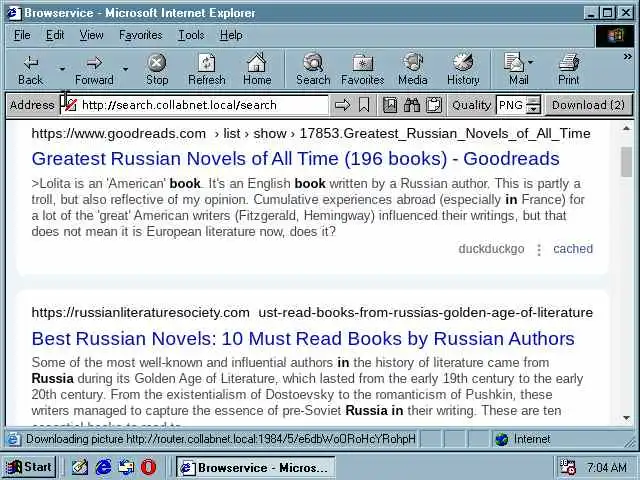Click the Internet zone globe in the status bar
The height and width of the screenshot is (480, 640).
coord(501,439)
